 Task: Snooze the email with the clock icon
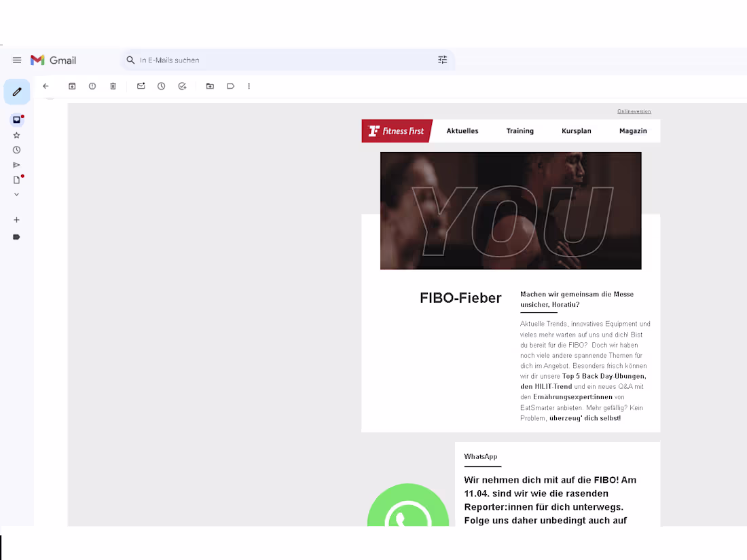pyautogui.click(x=161, y=86)
